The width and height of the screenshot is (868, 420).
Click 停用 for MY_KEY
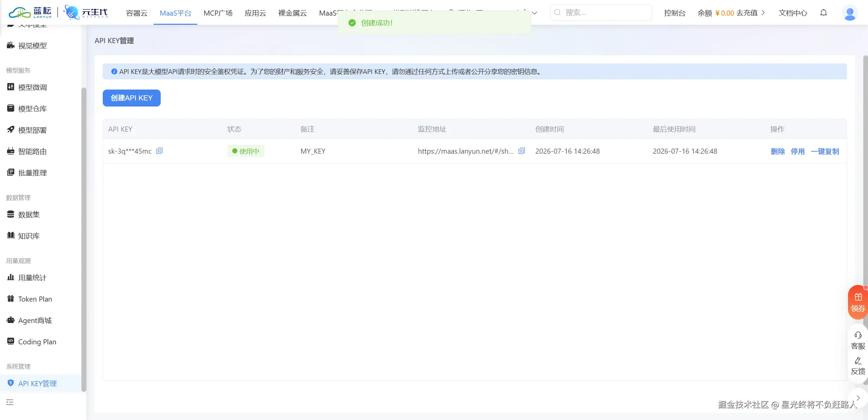click(x=797, y=151)
